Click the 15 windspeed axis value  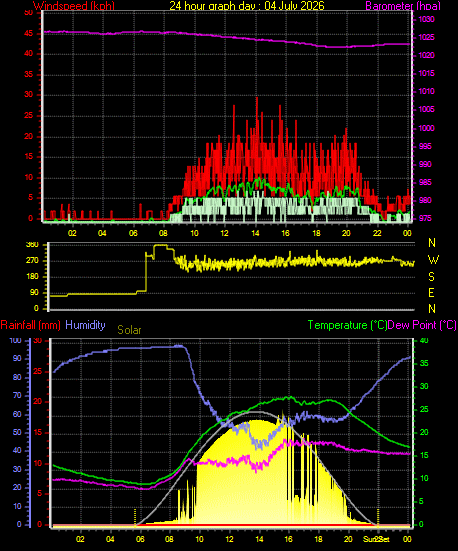(28, 156)
